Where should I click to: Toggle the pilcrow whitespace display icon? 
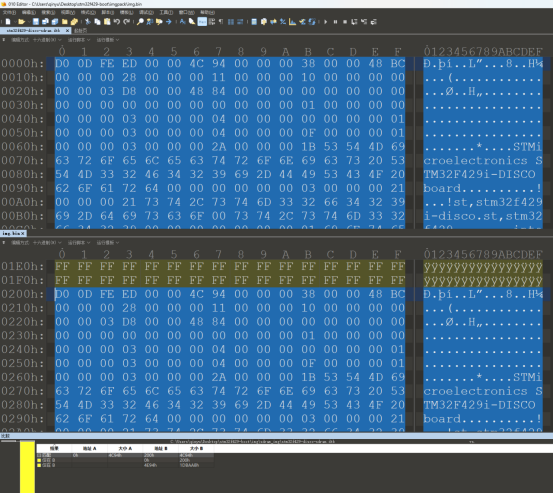[221, 22]
